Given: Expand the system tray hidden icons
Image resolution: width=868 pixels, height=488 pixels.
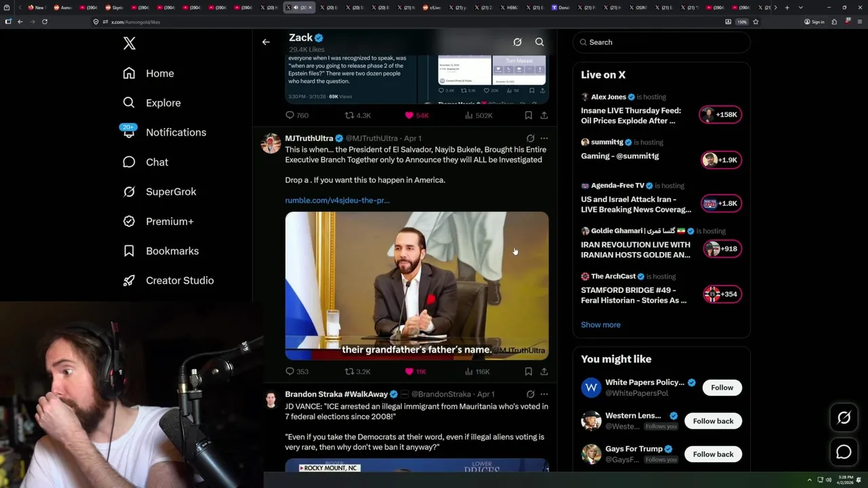Looking at the screenshot, I should point(809,480).
